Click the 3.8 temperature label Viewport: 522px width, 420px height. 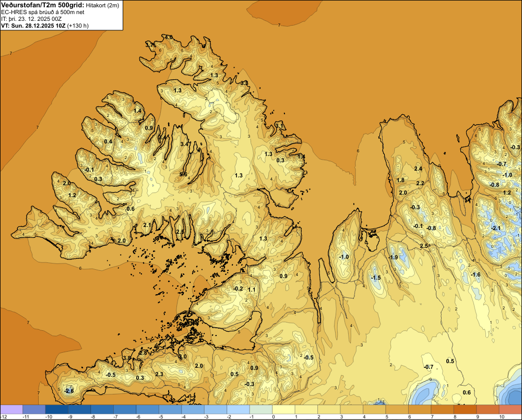click(127, 358)
